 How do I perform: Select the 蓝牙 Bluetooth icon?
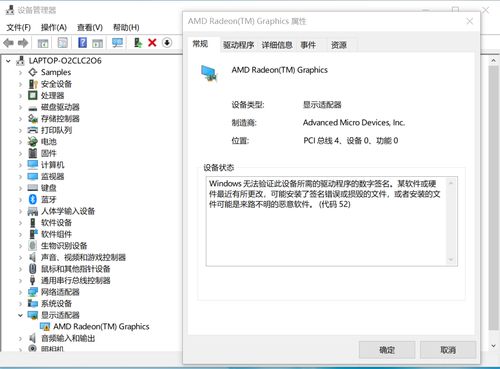[33, 199]
